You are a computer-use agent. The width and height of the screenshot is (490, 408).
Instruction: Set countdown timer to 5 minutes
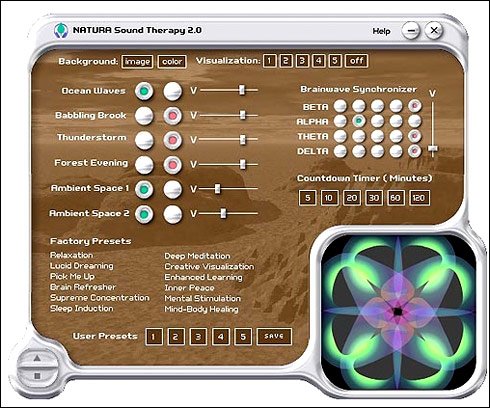(307, 198)
